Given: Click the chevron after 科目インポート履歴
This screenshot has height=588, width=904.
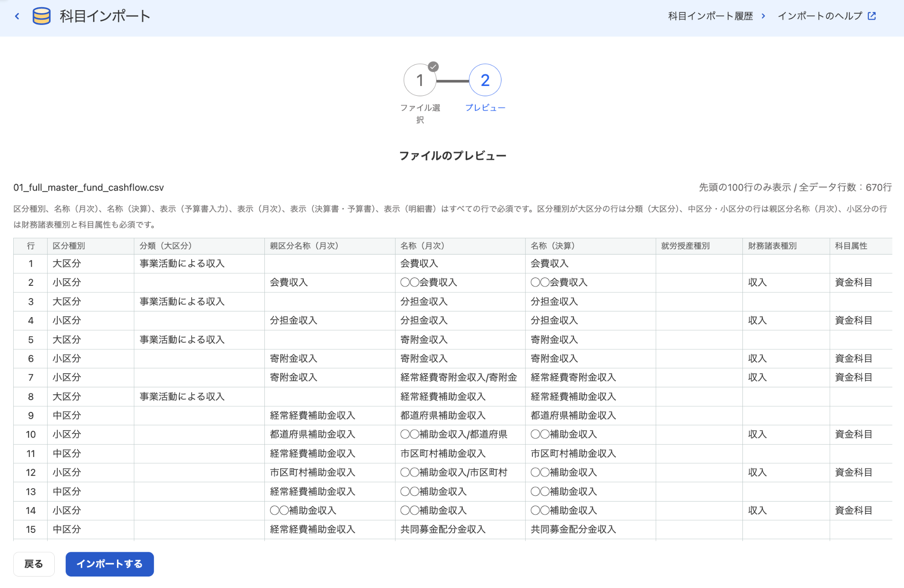Looking at the screenshot, I should (763, 16).
